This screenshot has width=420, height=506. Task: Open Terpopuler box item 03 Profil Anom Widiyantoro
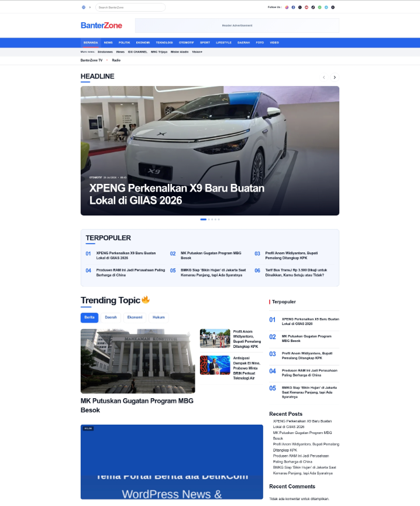click(291, 255)
